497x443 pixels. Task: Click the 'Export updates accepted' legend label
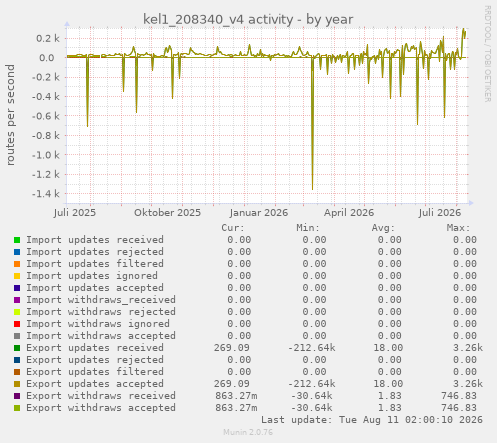click(x=95, y=384)
